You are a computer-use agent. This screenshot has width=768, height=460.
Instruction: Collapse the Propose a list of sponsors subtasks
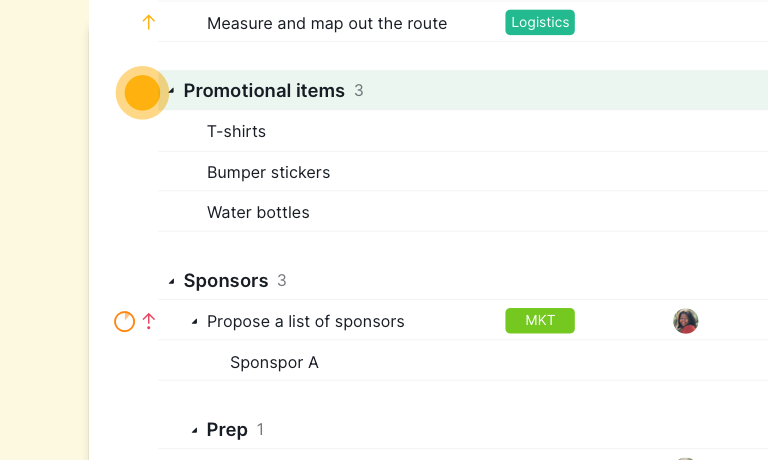[194, 322]
